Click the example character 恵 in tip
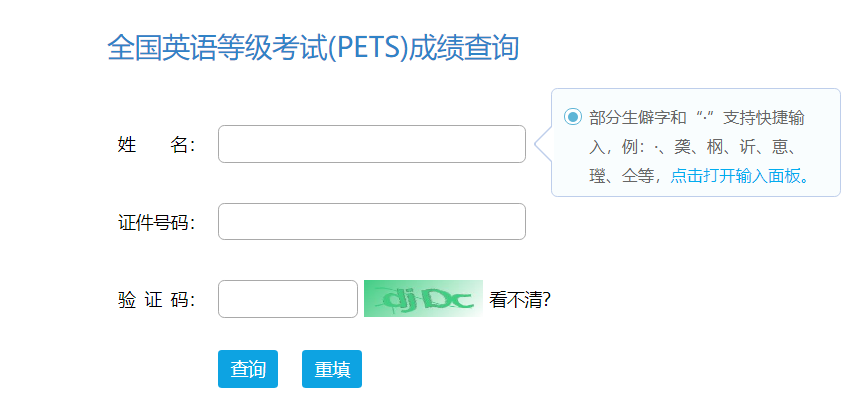849x401 pixels. (x=779, y=147)
